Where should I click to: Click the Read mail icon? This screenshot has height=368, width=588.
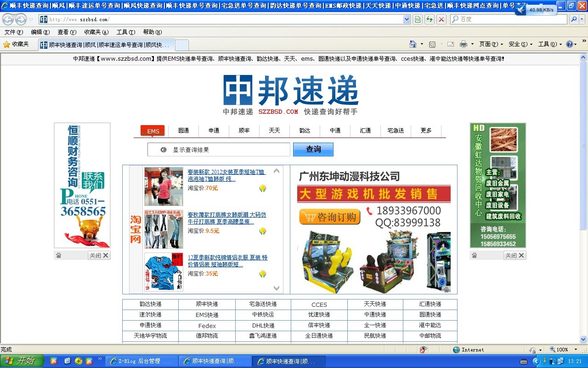pos(451,44)
